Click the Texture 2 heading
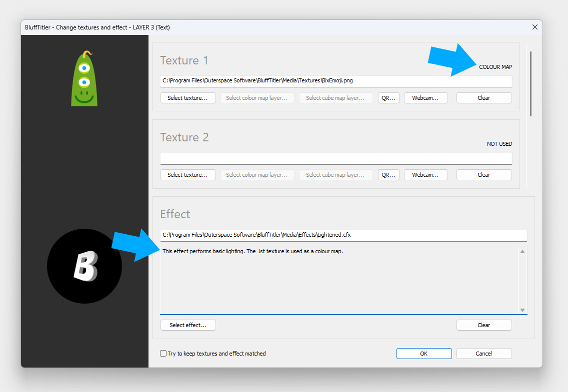The image size is (568, 392). pyautogui.click(x=184, y=137)
